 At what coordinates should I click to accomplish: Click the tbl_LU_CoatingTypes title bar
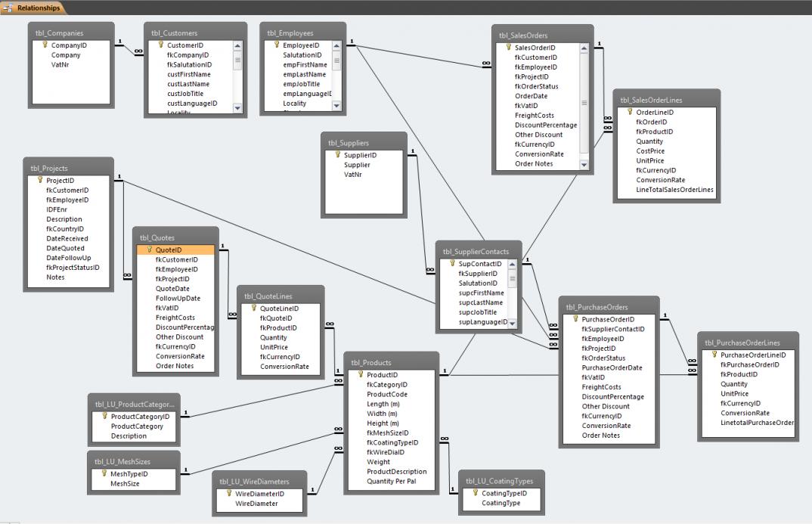(501, 480)
